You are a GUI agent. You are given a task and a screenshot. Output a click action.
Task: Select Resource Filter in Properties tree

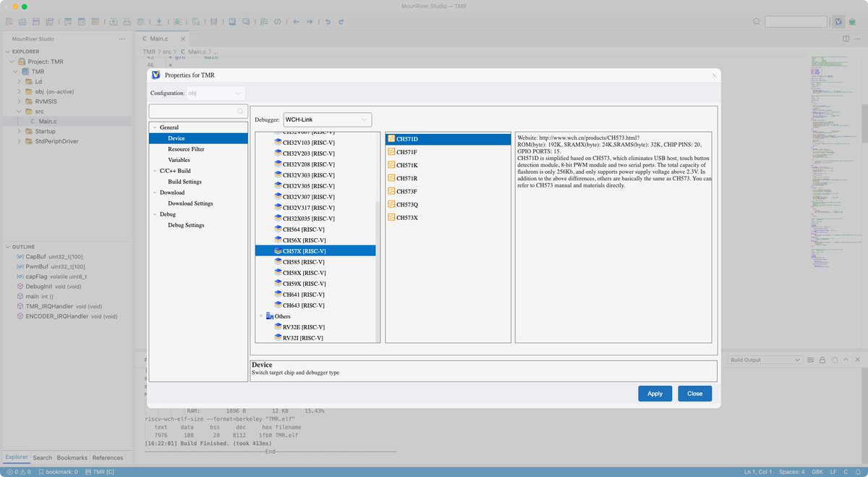[186, 149]
